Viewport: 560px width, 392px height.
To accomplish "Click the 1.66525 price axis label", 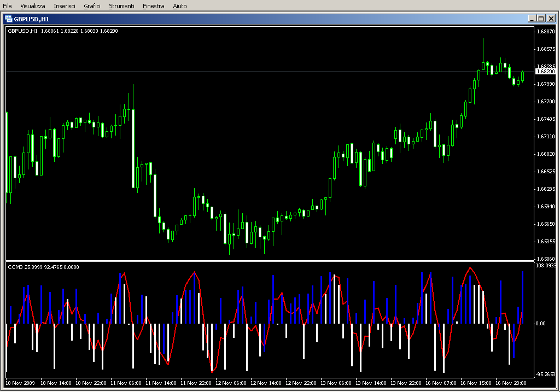I will [x=546, y=171].
